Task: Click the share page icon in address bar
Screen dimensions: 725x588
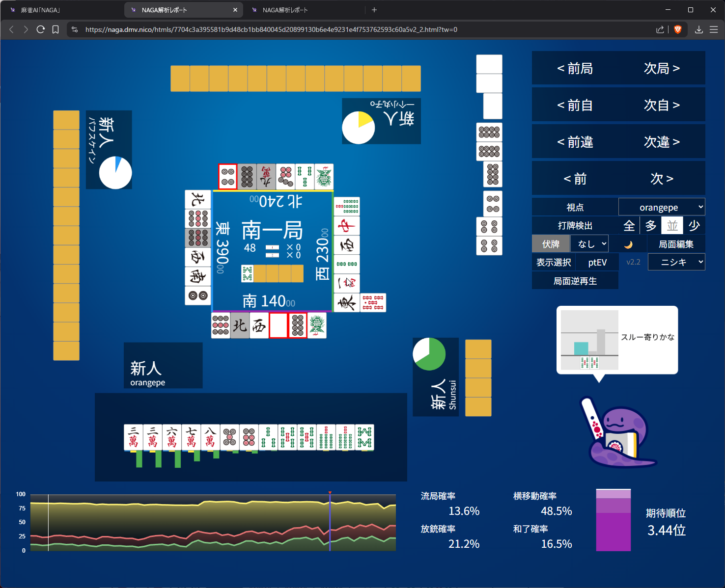Action: [660, 29]
